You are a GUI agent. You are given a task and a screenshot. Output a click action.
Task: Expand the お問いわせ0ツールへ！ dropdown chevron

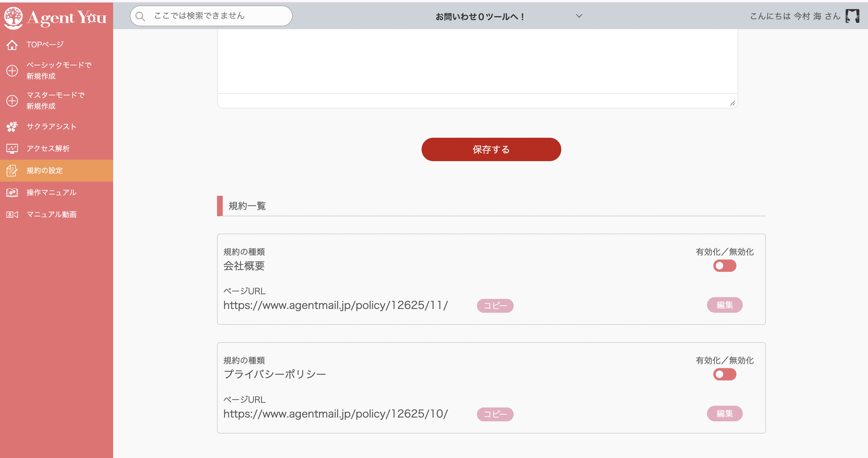coord(579,16)
